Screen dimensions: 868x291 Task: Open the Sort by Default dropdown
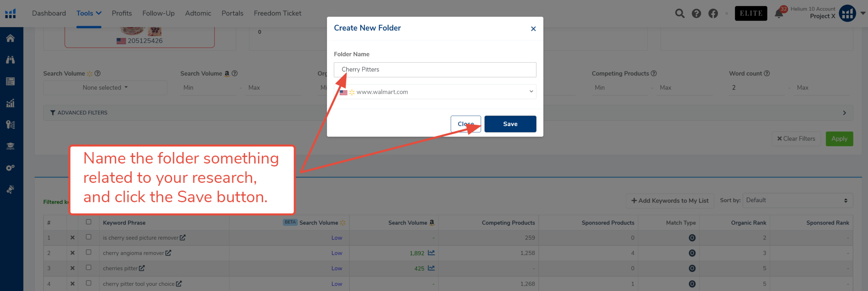coord(797,201)
